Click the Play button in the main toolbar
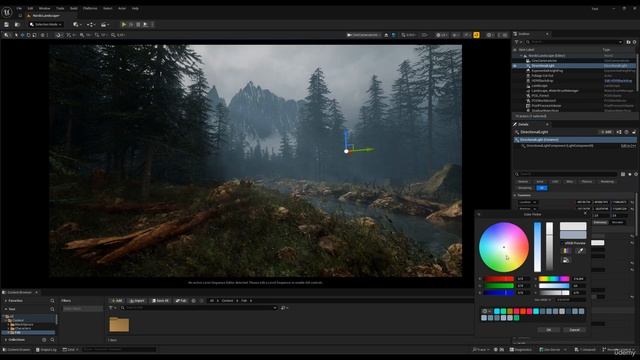 point(124,24)
